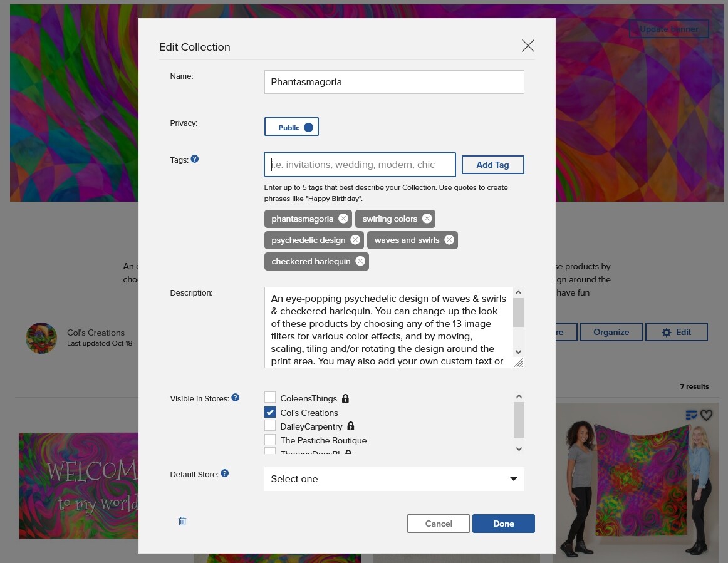Check the ColeensThings store checkbox
The height and width of the screenshot is (563, 728).
(270, 397)
